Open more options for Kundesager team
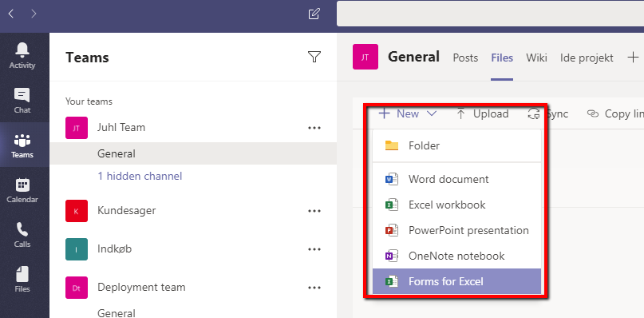 (314, 211)
